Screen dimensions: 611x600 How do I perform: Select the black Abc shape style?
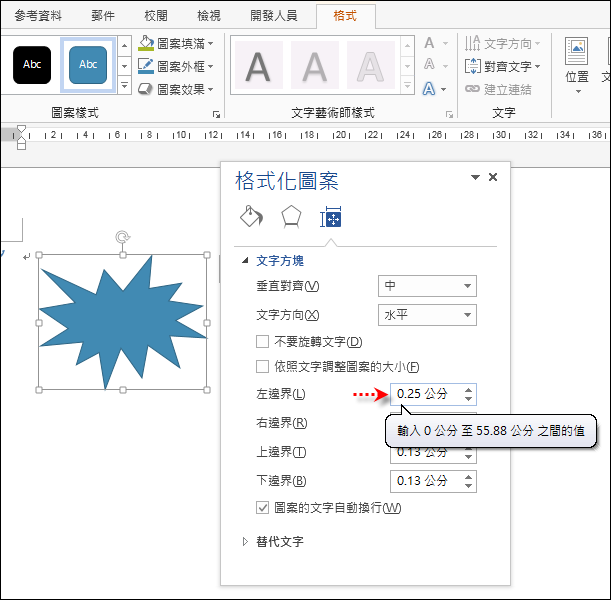[32, 65]
